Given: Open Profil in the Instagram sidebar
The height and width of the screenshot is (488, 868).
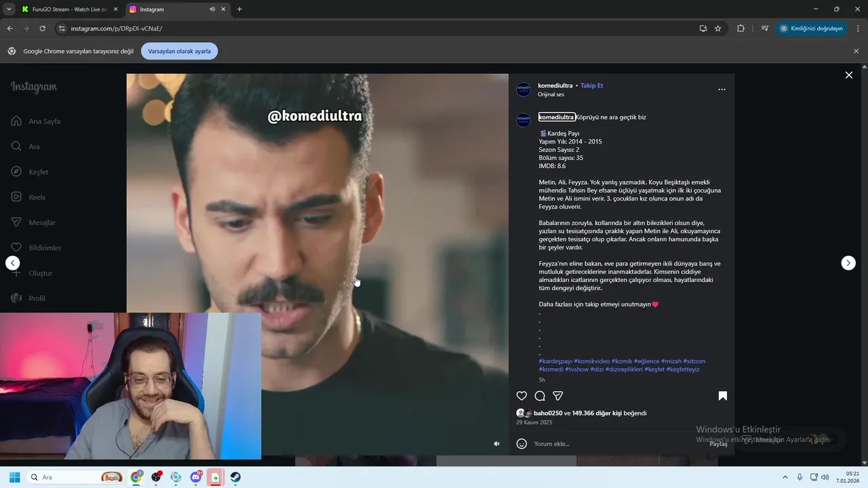Looking at the screenshot, I should click(28, 298).
